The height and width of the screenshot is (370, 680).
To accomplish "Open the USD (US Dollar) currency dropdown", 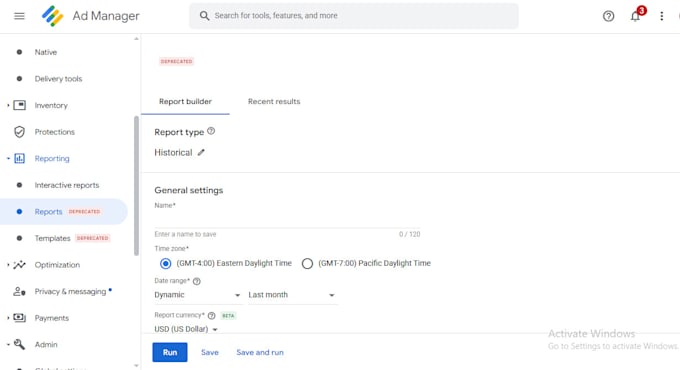I will 186,329.
